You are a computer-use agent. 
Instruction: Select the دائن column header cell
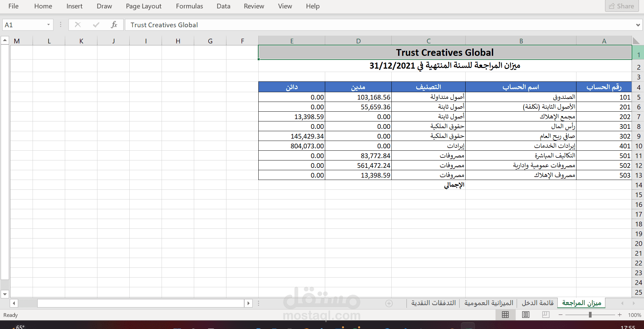292,87
